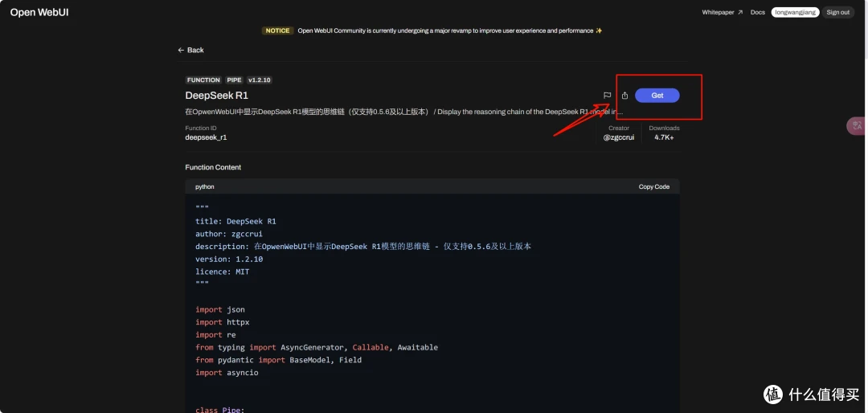868x413 pixels.
Task: Open the Whitepaper link
Action: pos(722,12)
